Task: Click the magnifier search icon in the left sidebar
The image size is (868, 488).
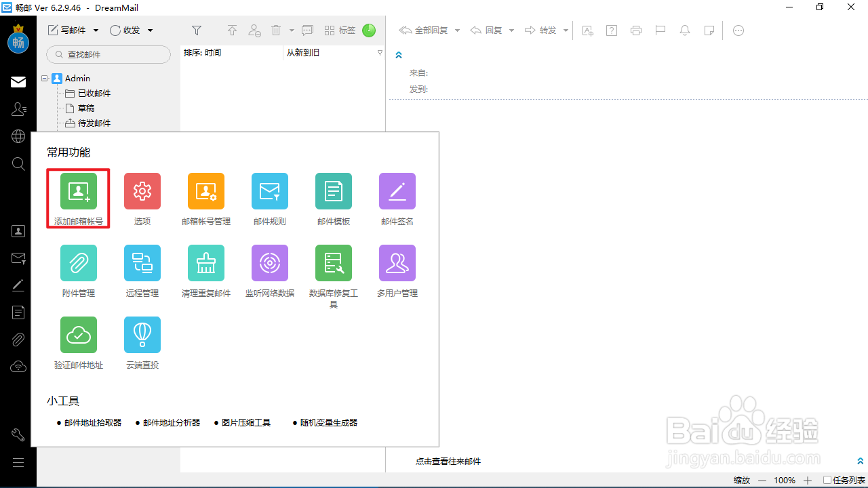Action: [x=18, y=163]
